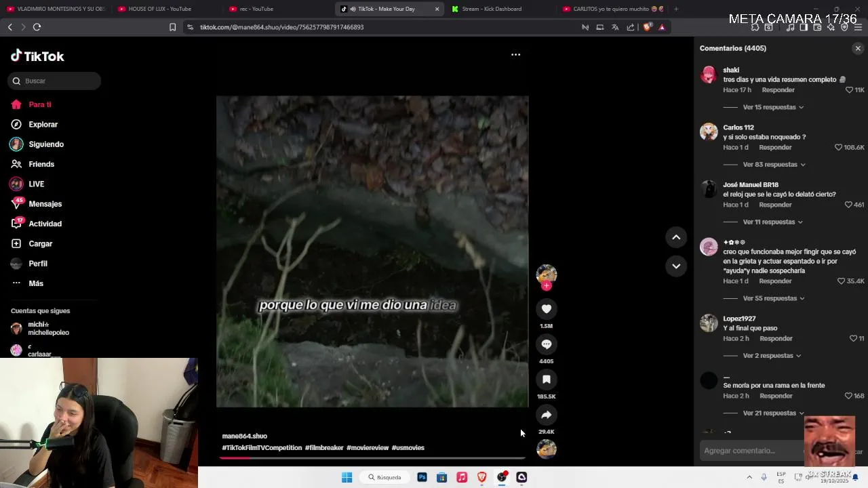Like Lopez1927's comment heart
This screenshot has height=488, width=868.
point(853,338)
